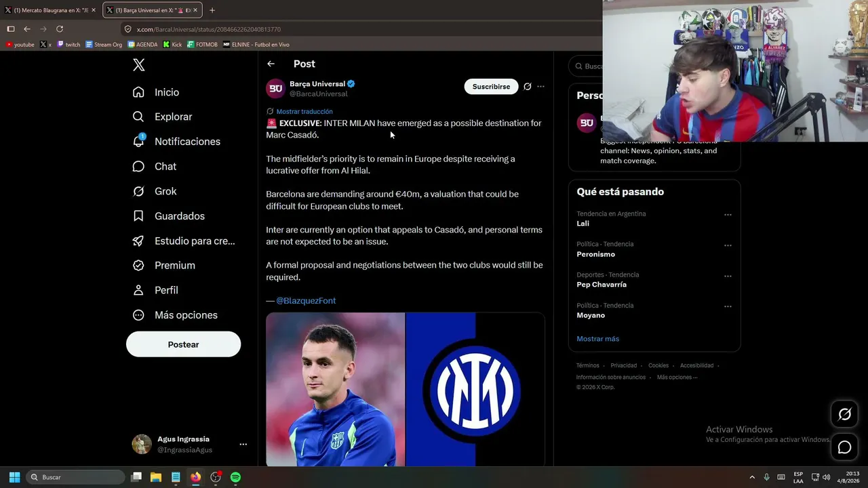Open more options for Moyano trend
The height and width of the screenshot is (488, 868).
pyautogui.click(x=728, y=306)
